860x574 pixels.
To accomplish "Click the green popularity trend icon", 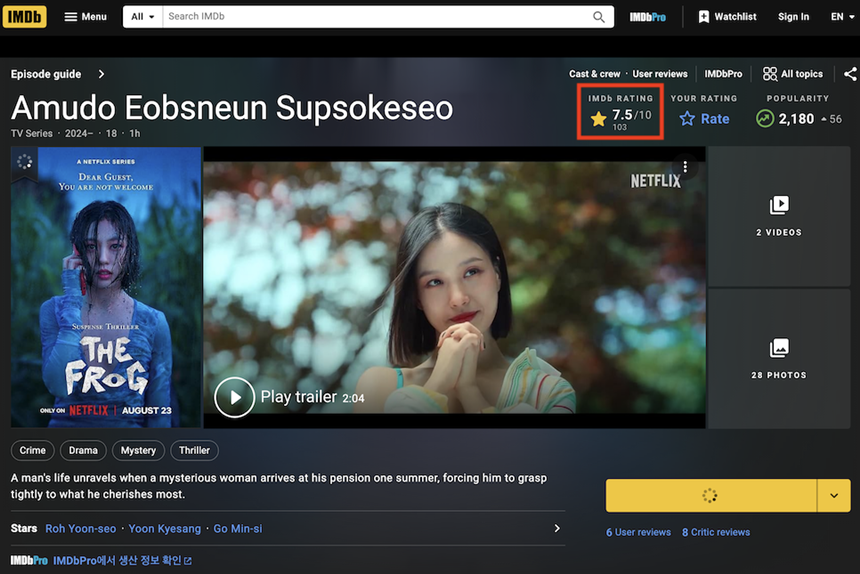I will (765, 118).
